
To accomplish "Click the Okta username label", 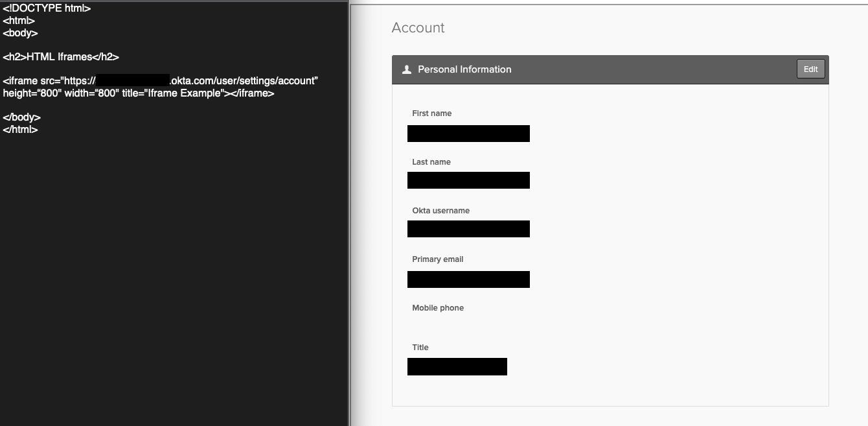I will click(440, 211).
